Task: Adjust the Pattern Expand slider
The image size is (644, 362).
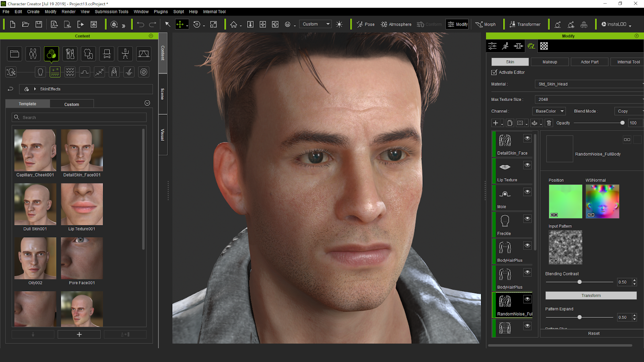Action: [580, 317]
